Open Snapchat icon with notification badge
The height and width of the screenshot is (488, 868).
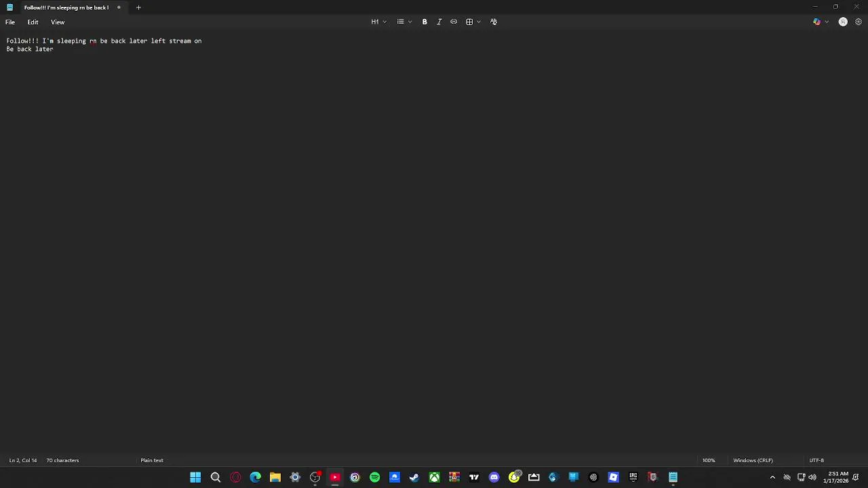point(514,478)
